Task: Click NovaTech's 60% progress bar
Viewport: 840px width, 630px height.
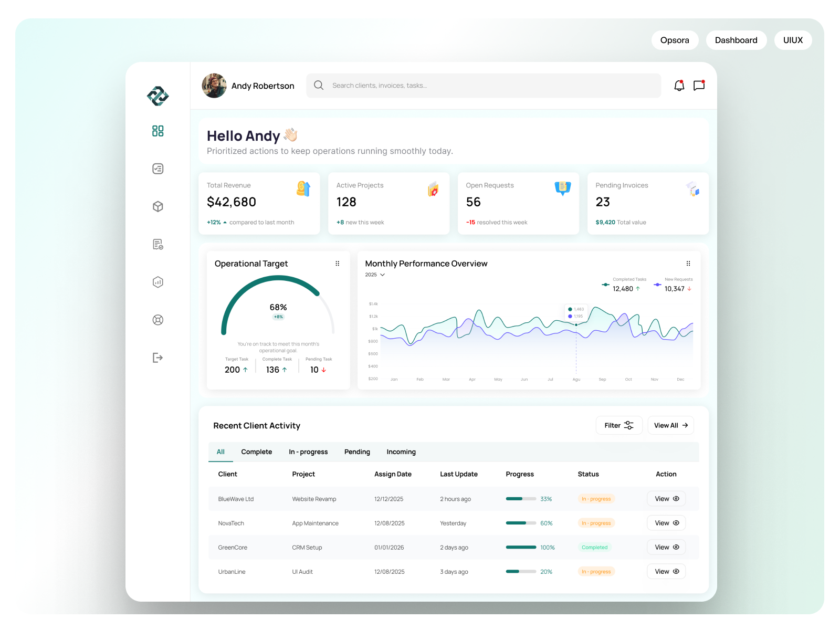Action: pyautogui.click(x=521, y=523)
